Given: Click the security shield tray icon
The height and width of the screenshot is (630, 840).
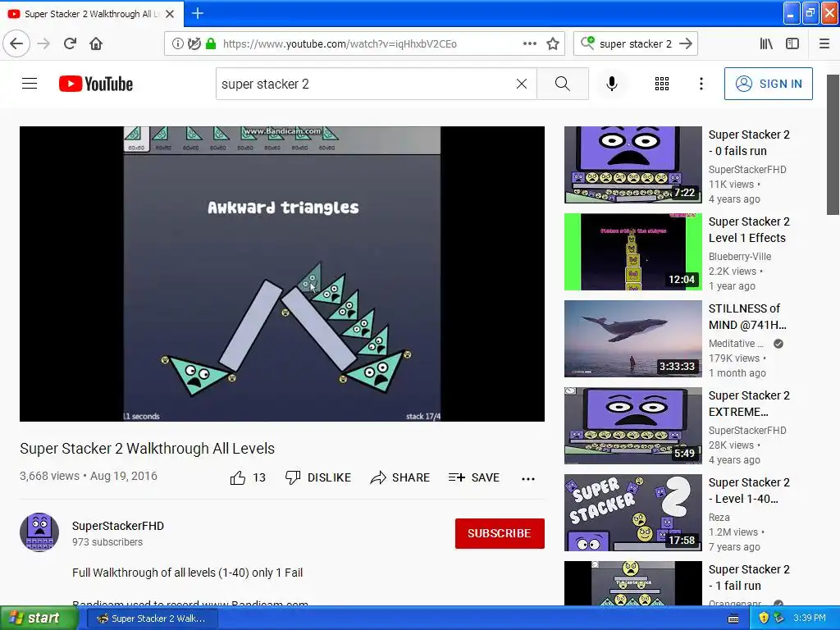Looking at the screenshot, I should click(x=764, y=619).
